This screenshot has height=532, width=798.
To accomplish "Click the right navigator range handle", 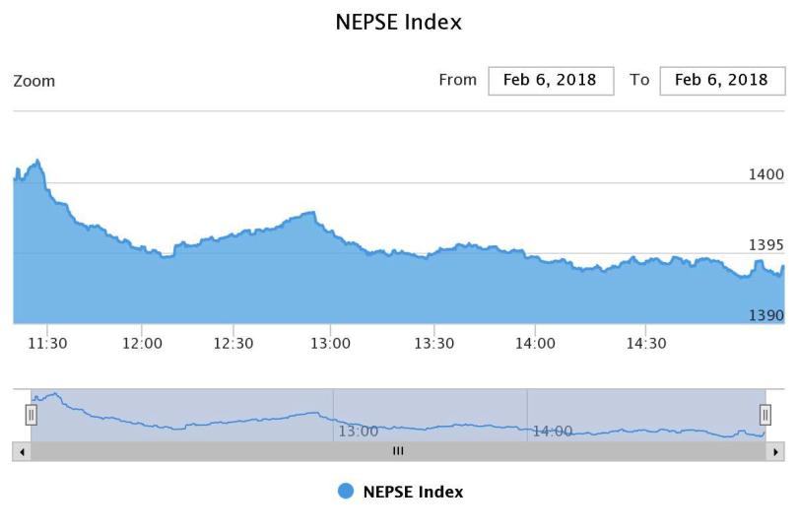I will 765,416.
